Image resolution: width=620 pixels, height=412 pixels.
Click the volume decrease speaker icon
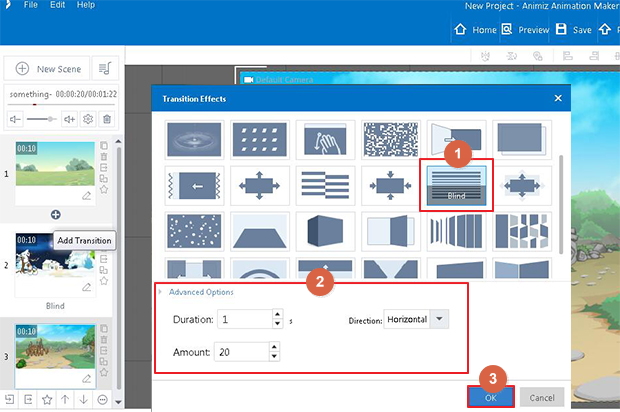[15, 119]
